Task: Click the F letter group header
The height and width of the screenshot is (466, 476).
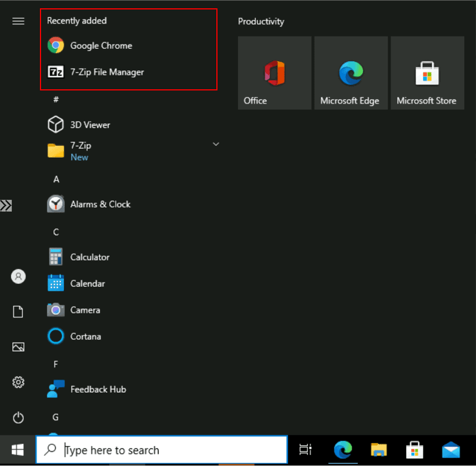Action: [x=55, y=364]
